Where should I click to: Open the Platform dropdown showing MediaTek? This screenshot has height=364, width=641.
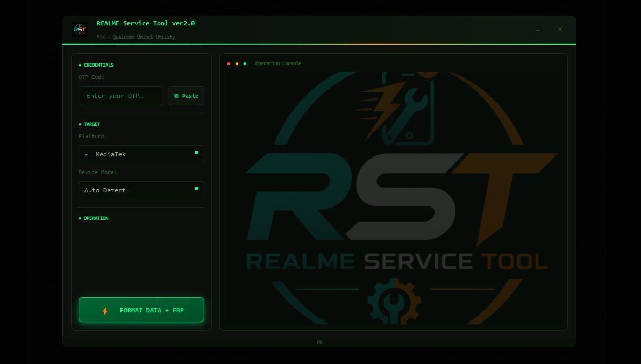pyautogui.click(x=141, y=154)
